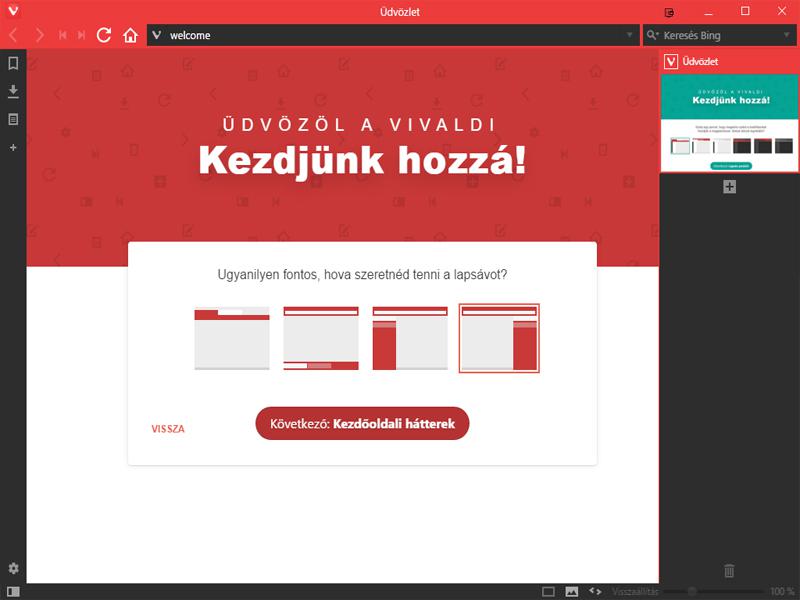The height and width of the screenshot is (600, 800).
Task: Open the Notes panel
Action: (13, 119)
